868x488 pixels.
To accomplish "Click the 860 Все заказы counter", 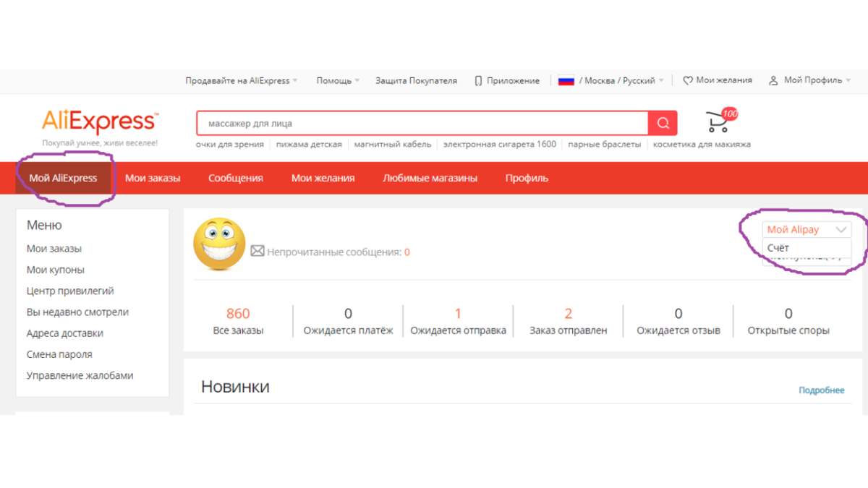I will [x=238, y=321].
